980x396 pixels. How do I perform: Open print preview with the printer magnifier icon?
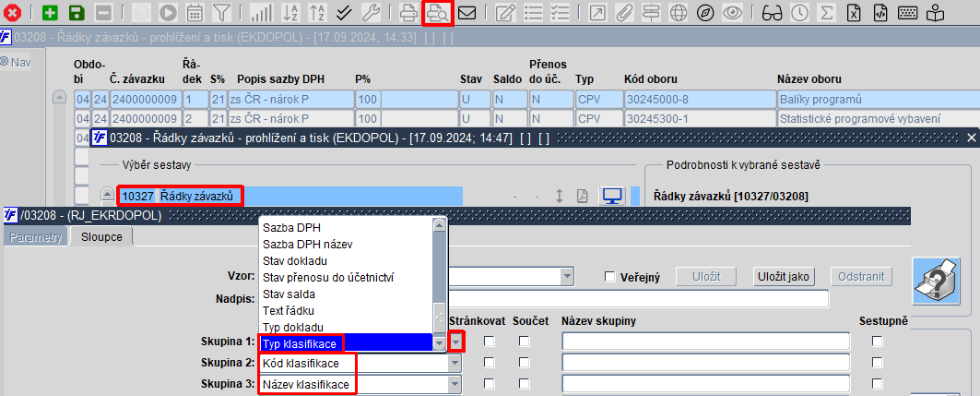(436, 12)
